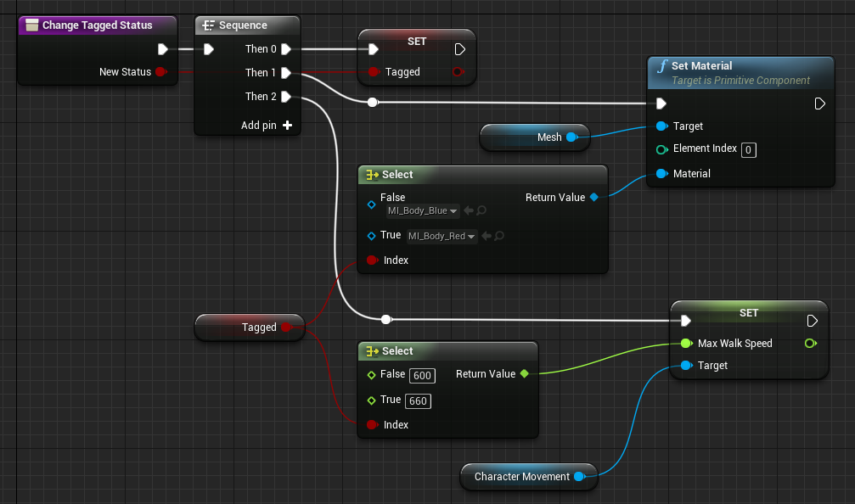Click the Then 2 execution pin on Sequence

pos(286,97)
